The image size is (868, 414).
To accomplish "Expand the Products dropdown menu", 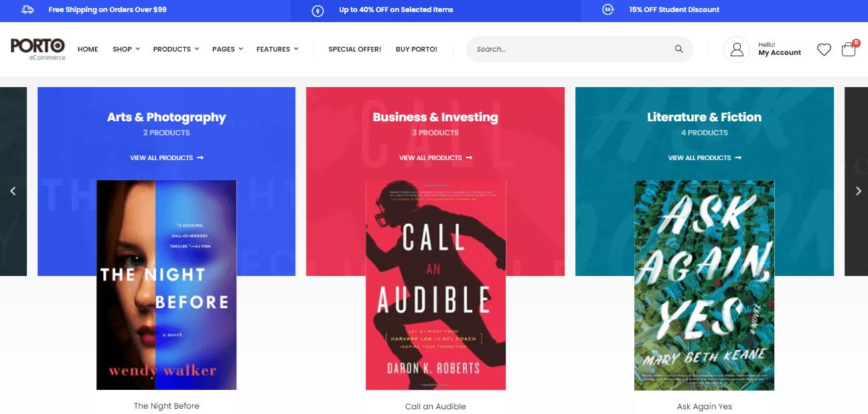I will pyautogui.click(x=176, y=49).
